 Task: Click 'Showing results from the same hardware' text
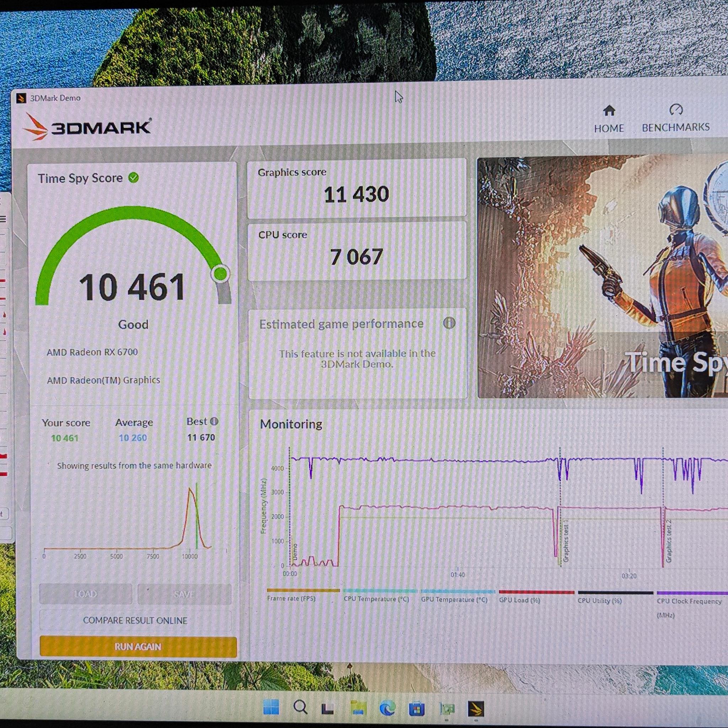[x=134, y=466]
